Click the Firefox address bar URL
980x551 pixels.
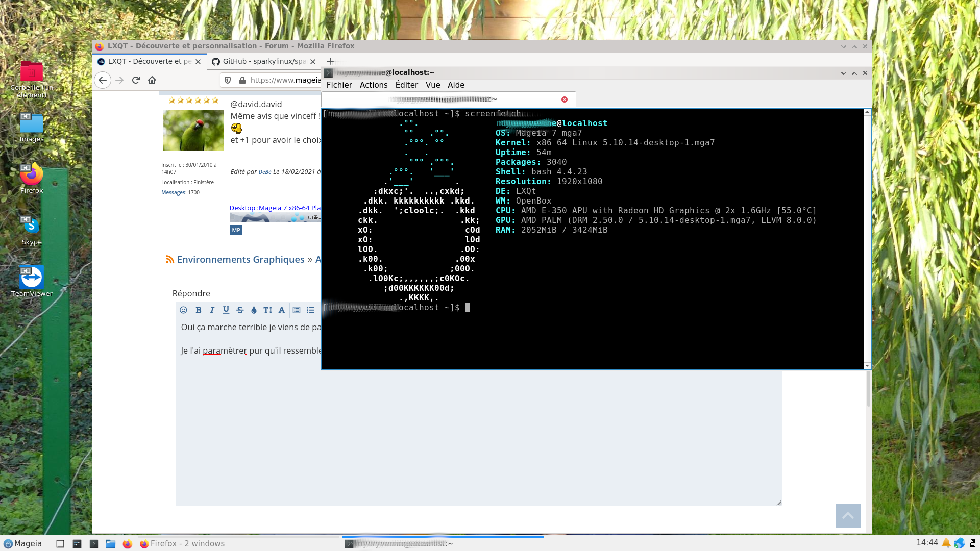(285, 80)
